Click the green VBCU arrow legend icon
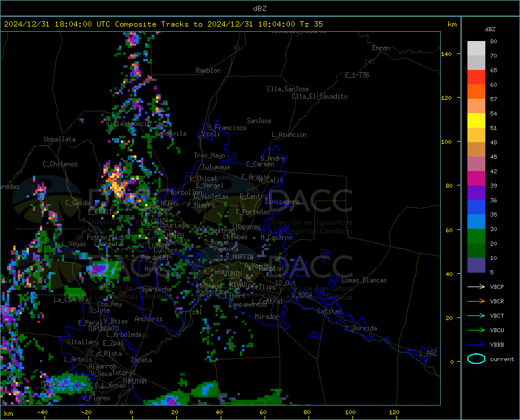The image size is (520, 420). (476, 330)
